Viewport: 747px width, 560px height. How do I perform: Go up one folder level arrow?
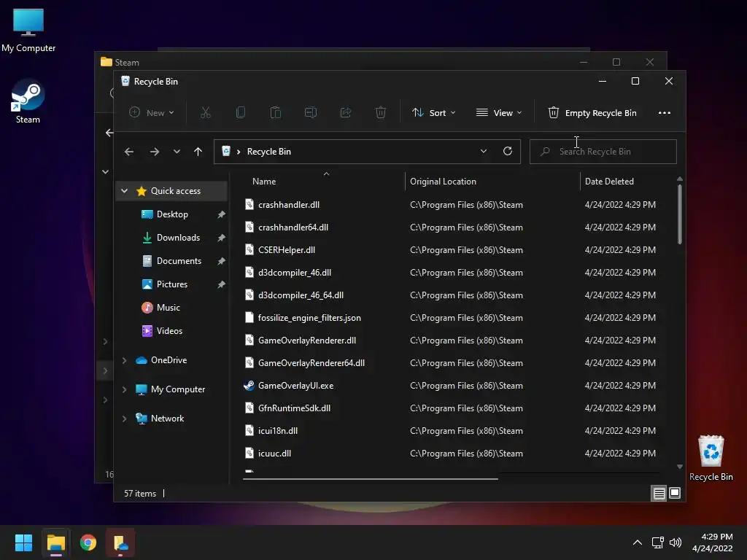coord(198,152)
